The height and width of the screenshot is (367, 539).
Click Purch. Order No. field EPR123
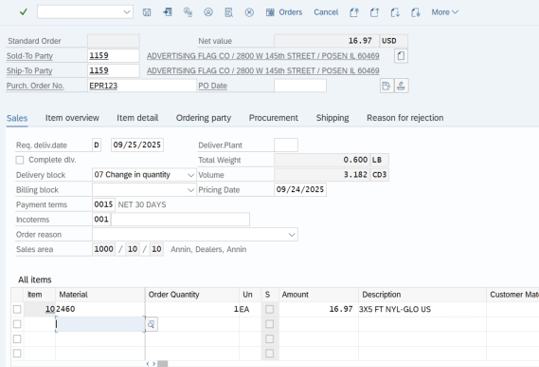(x=142, y=86)
